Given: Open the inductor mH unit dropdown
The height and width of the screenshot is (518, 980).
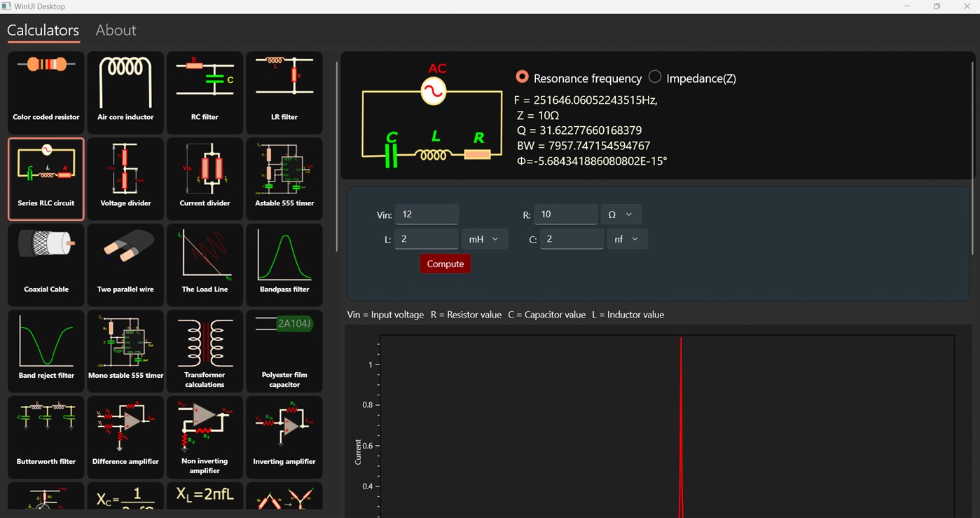Looking at the screenshot, I should point(484,238).
